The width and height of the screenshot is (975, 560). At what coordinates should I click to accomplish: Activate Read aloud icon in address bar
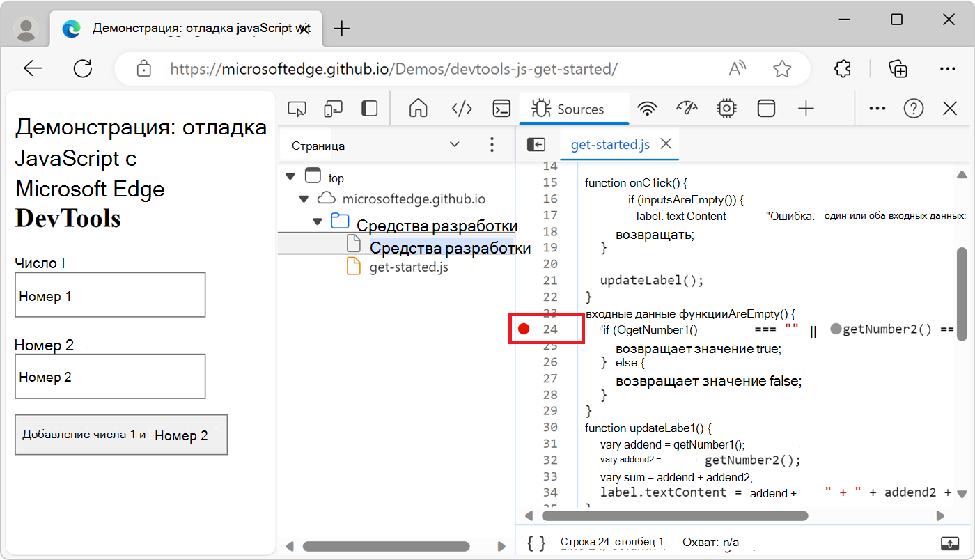pos(737,68)
